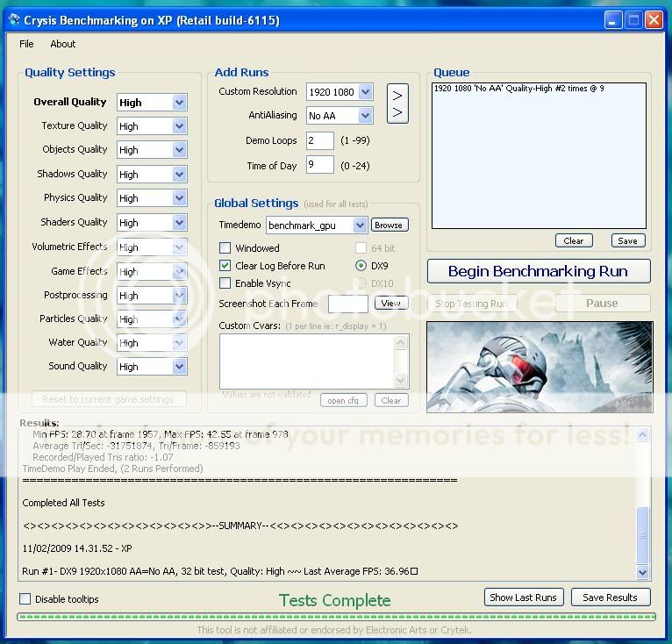Click the Show Last Runs button
This screenshot has height=644, width=672.
pos(524,597)
